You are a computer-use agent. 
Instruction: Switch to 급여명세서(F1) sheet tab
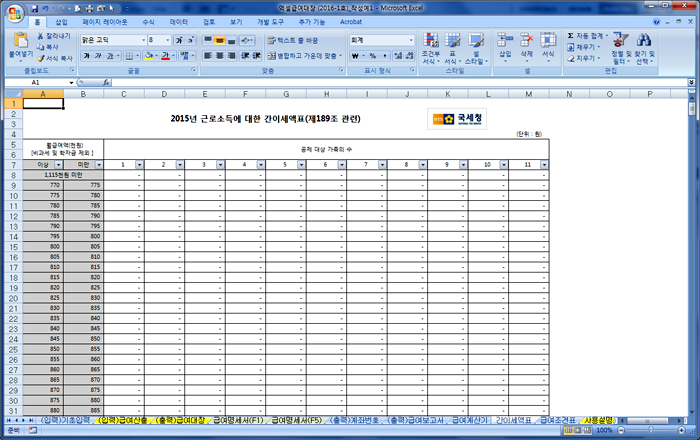click(238, 420)
